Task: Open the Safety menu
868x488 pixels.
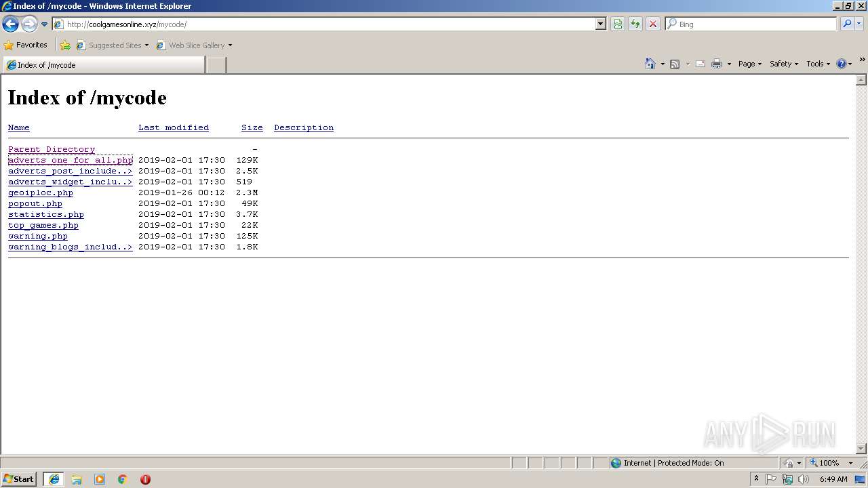Action: (x=783, y=64)
